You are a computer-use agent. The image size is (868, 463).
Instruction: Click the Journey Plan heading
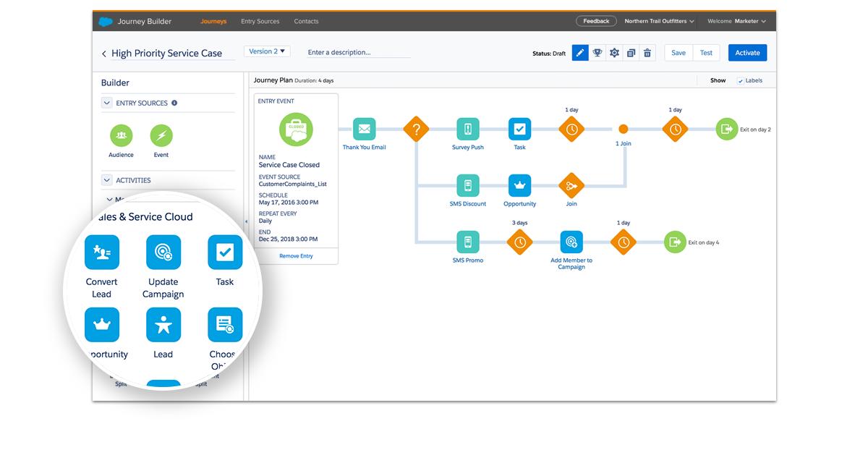coord(273,80)
